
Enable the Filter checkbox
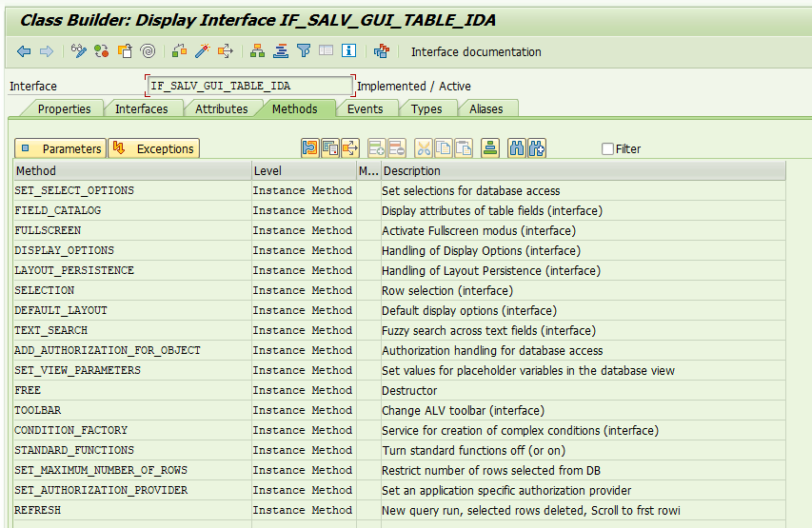tap(608, 149)
